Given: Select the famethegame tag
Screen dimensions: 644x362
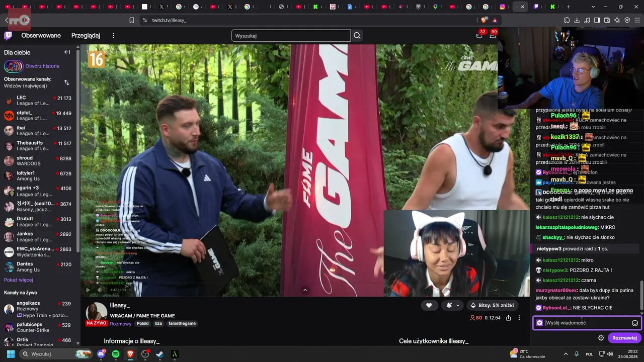Looking at the screenshot, I should 182,324.
